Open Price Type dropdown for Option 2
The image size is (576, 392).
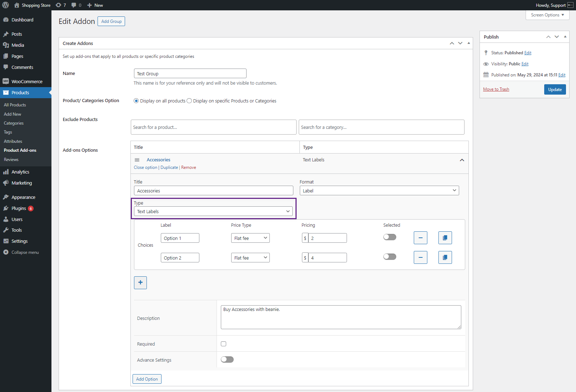(250, 258)
